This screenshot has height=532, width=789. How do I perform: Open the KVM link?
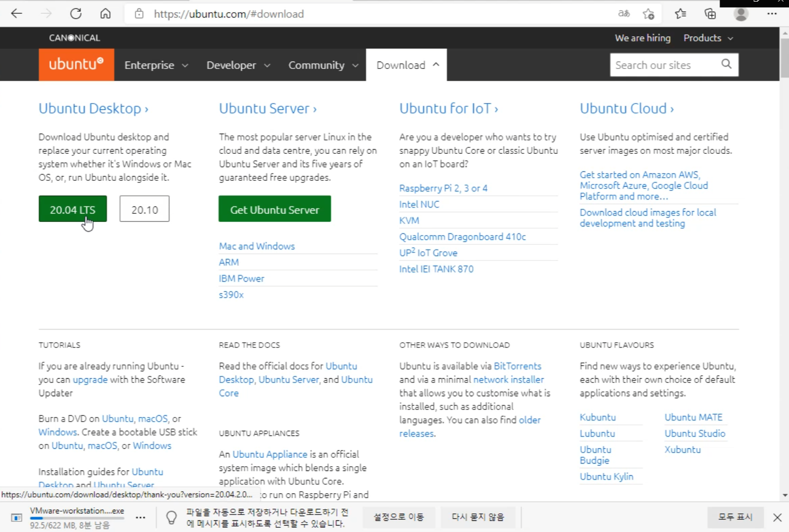pos(409,220)
